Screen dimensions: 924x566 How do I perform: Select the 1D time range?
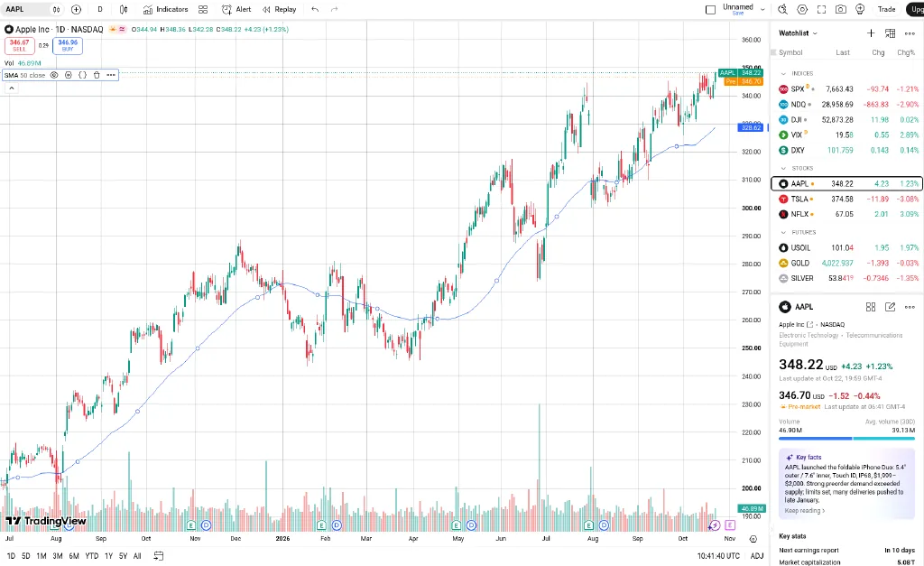11,556
